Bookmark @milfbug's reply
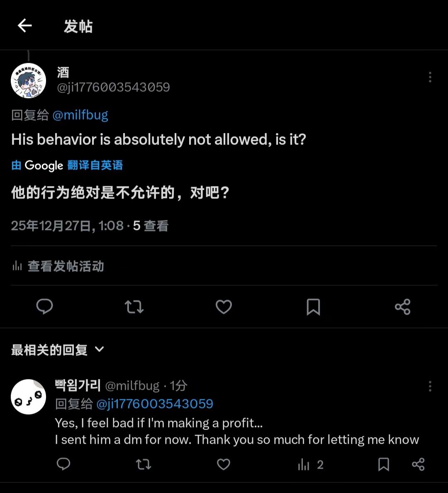The image size is (448, 493). coord(384,464)
